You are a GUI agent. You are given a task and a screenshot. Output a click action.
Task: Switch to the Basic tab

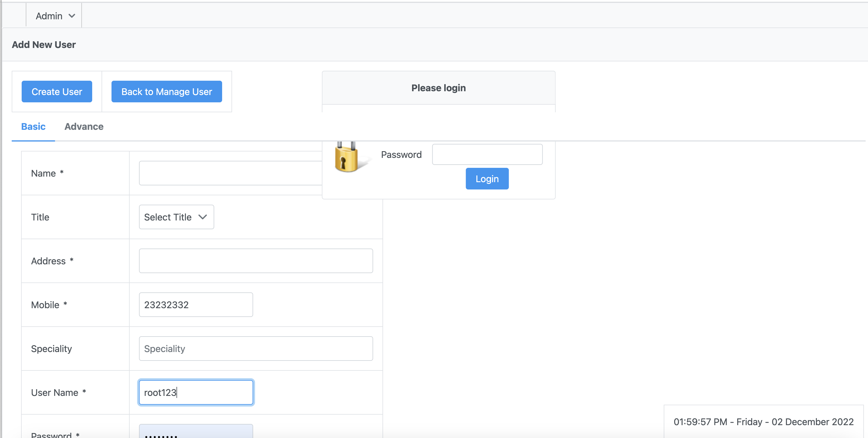pyautogui.click(x=33, y=127)
